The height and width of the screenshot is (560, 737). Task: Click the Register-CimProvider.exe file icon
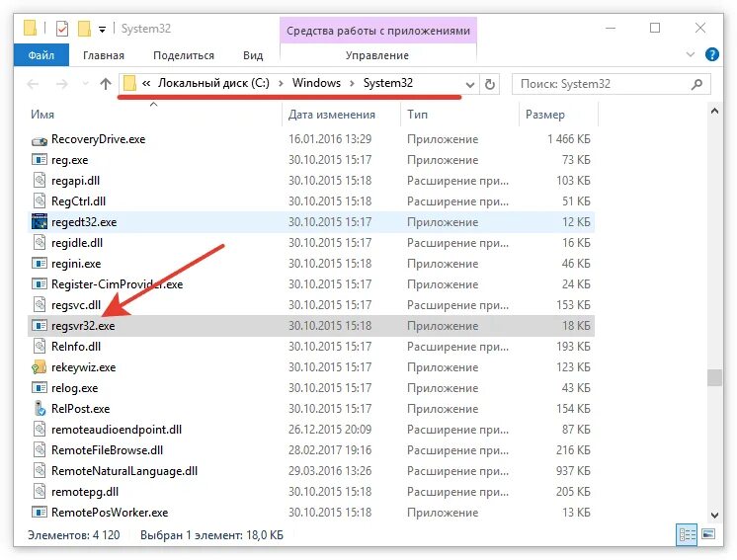(x=40, y=283)
